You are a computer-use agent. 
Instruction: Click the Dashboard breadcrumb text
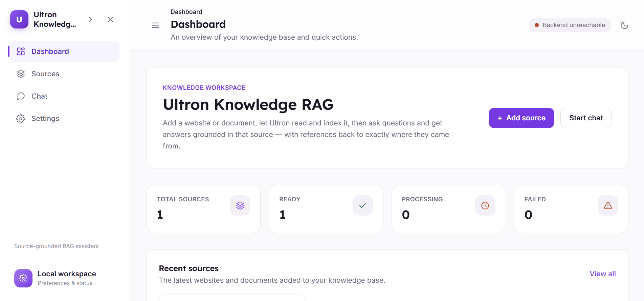[x=186, y=12]
